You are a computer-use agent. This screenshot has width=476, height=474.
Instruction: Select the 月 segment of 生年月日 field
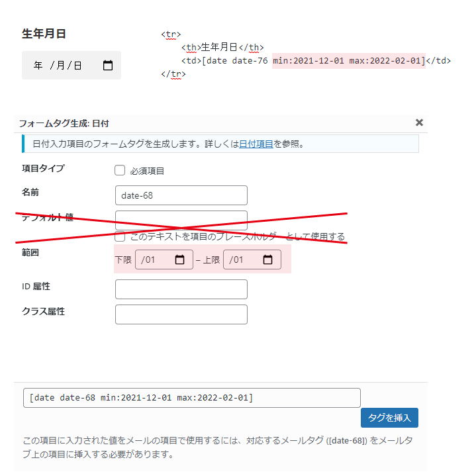[x=60, y=65]
